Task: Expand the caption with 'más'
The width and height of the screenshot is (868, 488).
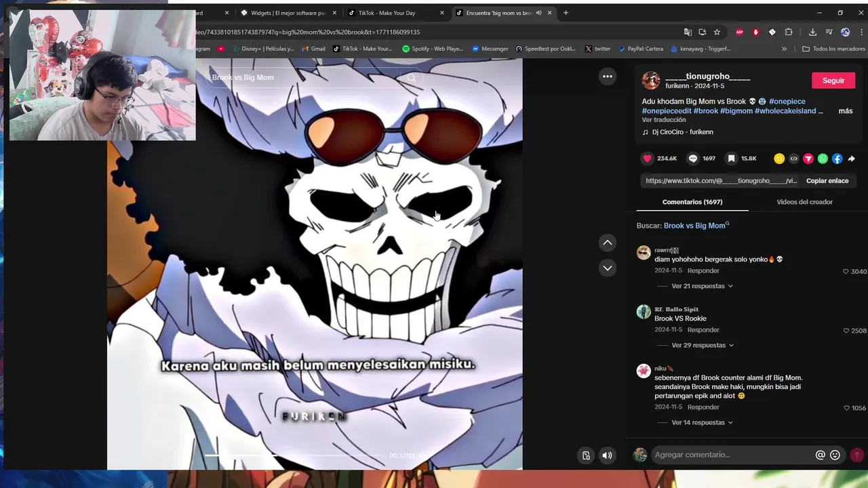Action: point(846,111)
